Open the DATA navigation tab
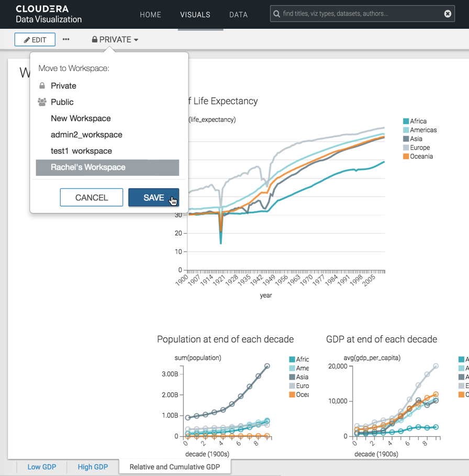The height and width of the screenshot is (476, 469). coord(238,15)
